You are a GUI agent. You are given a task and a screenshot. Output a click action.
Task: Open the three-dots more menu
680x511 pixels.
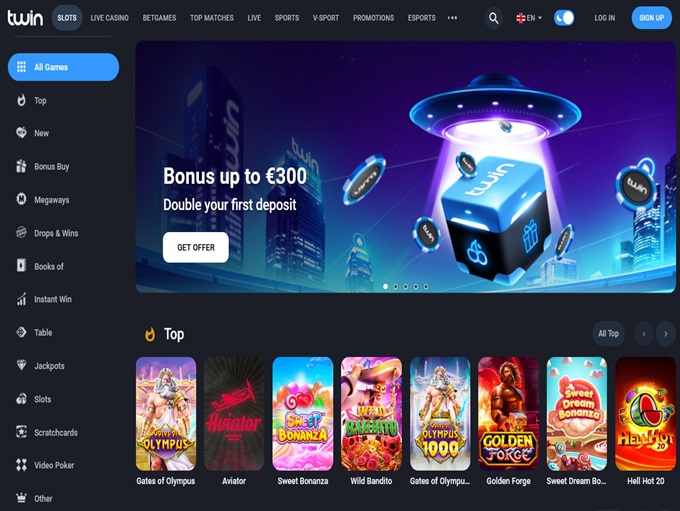[452, 18]
